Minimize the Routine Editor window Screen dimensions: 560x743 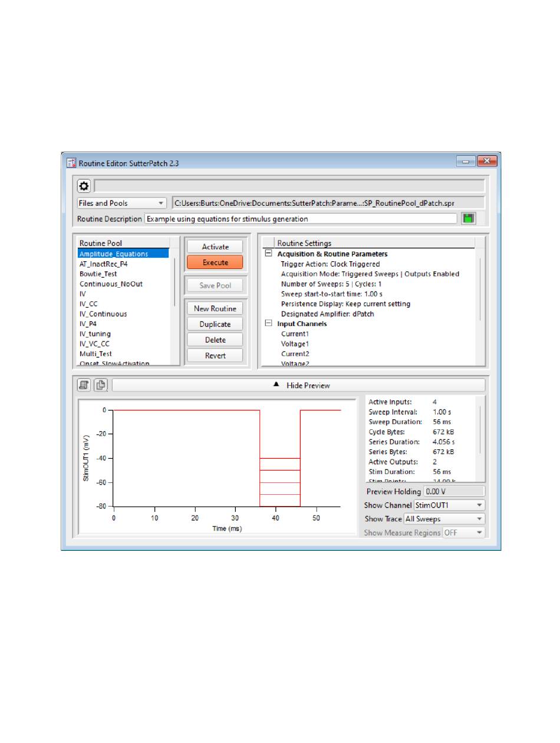click(466, 161)
